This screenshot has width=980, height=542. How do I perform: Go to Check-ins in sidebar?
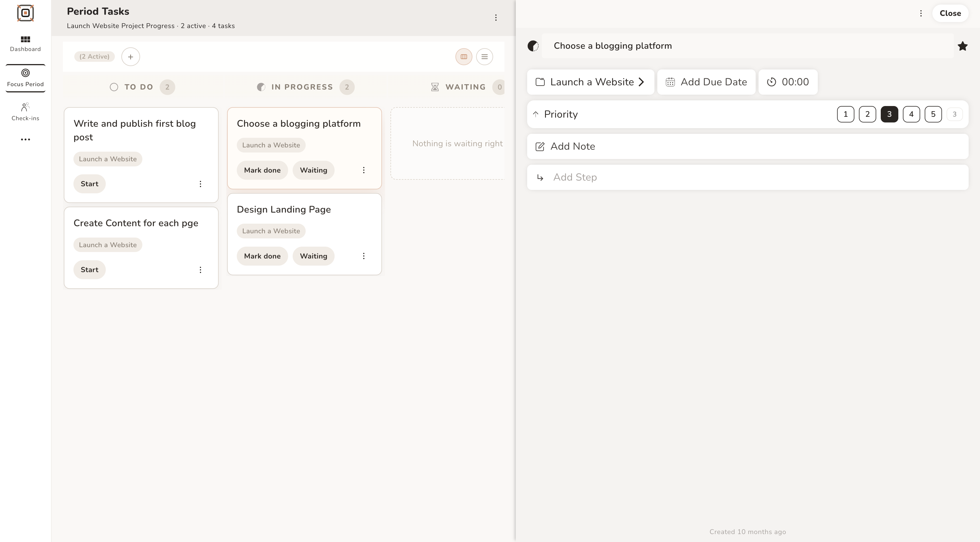26,112
